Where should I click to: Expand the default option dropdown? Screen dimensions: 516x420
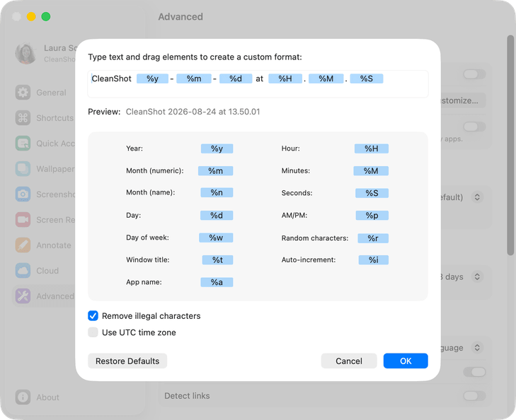(x=477, y=197)
